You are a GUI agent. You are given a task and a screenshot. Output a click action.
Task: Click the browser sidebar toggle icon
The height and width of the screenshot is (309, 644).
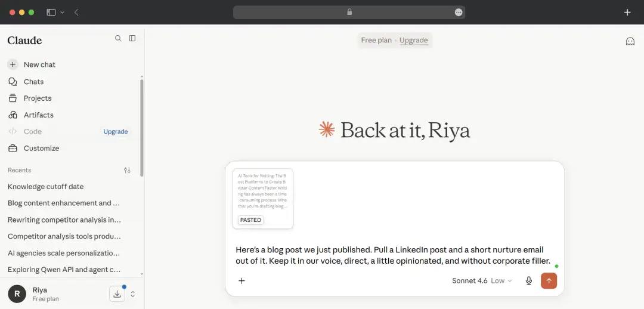tap(51, 13)
